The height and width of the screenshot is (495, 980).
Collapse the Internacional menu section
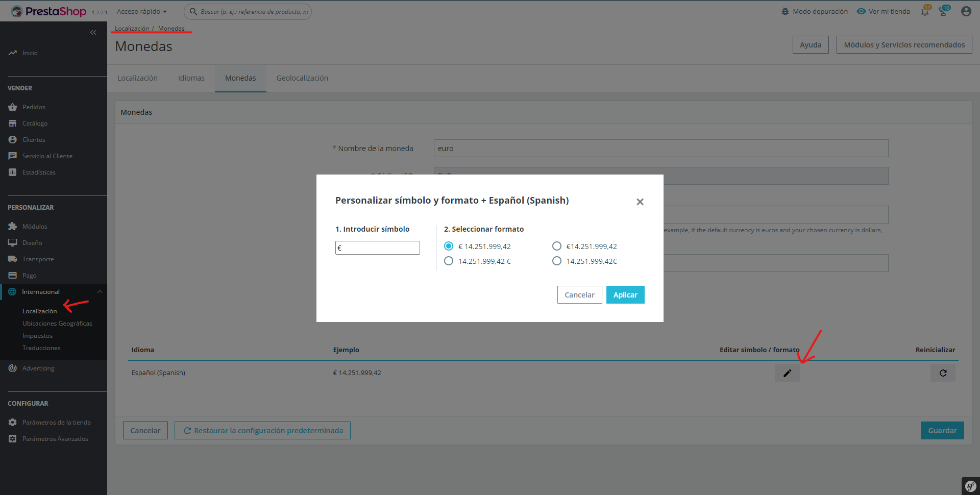click(x=100, y=292)
